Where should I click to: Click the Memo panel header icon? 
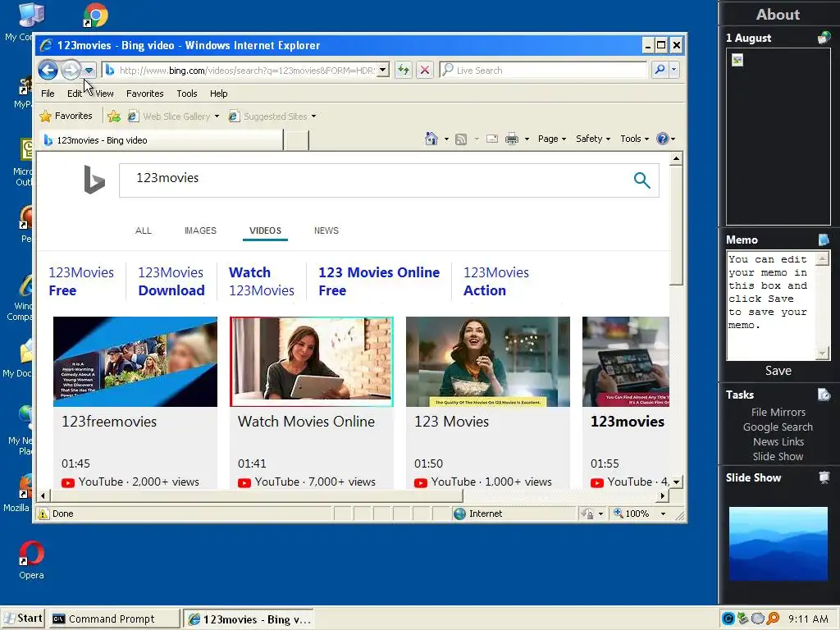point(824,240)
